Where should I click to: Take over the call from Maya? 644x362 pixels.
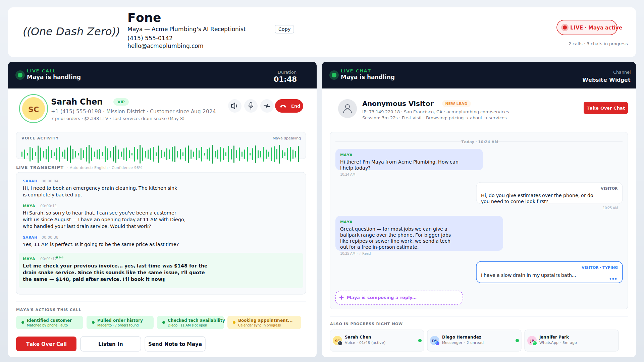point(46,344)
